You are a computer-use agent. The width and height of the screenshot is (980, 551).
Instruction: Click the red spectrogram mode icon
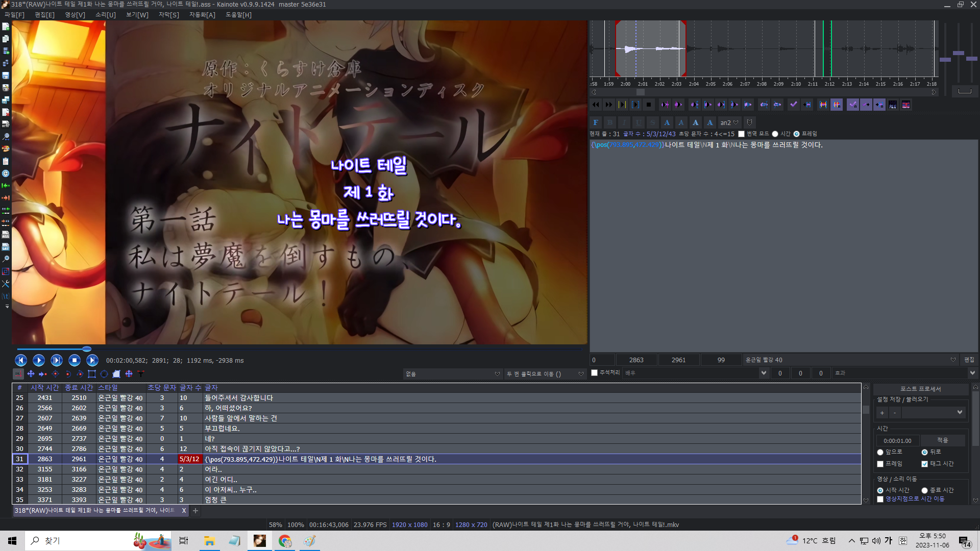point(906,105)
